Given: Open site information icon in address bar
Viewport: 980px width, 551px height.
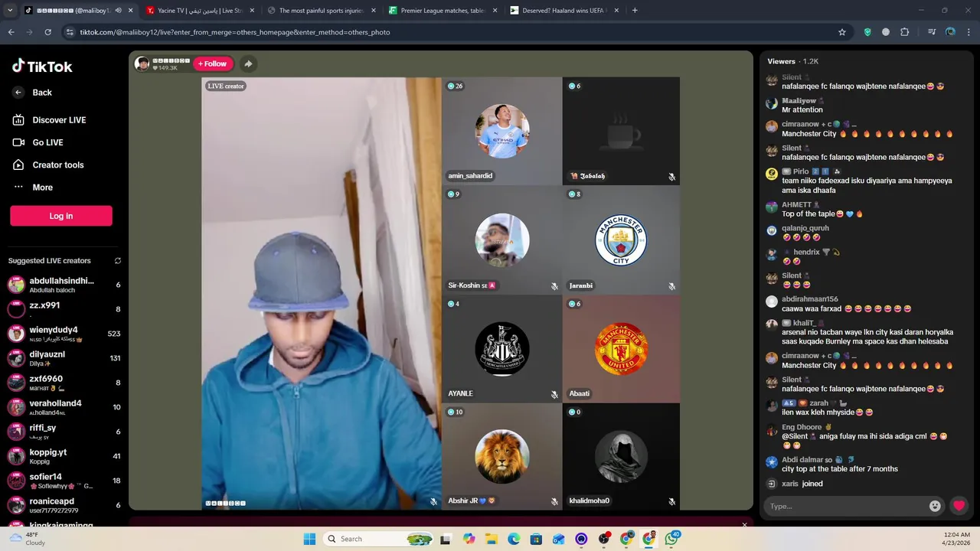Looking at the screenshot, I should [x=70, y=32].
